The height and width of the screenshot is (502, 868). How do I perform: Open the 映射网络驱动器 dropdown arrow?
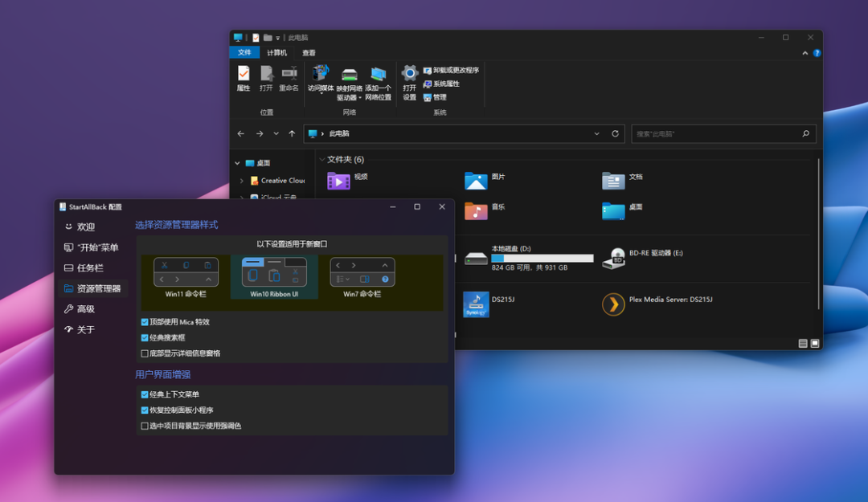pos(360,98)
